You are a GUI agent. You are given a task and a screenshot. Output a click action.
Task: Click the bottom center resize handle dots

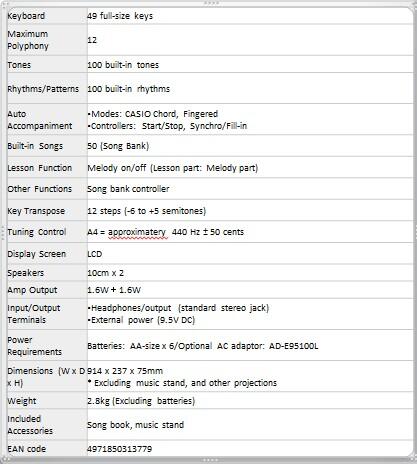coord(211,460)
